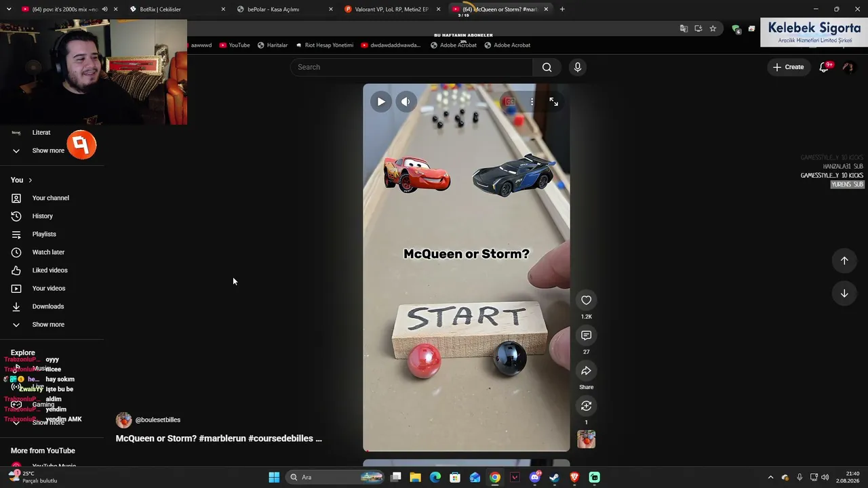Open Microsoft Store from taskbar
Viewport: 868px width, 488px height.
(455, 477)
